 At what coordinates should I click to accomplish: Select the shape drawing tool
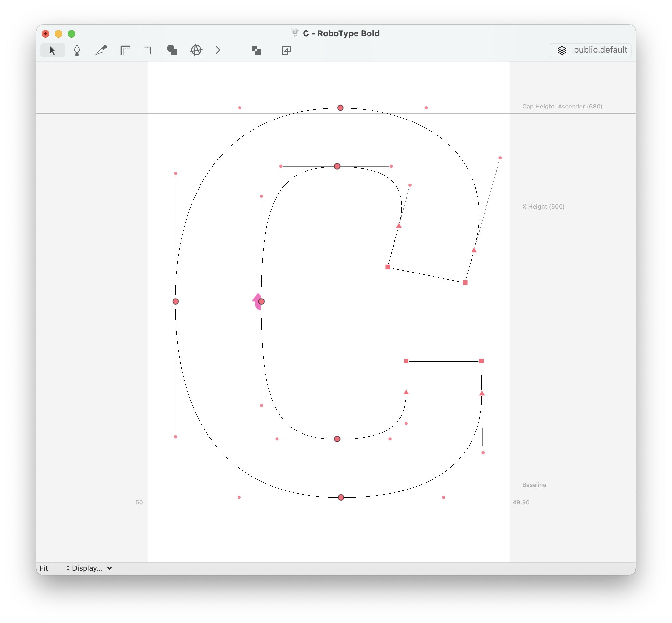click(172, 50)
